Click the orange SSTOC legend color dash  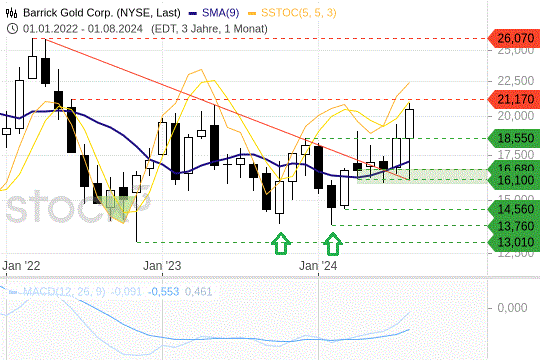click(x=252, y=13)
